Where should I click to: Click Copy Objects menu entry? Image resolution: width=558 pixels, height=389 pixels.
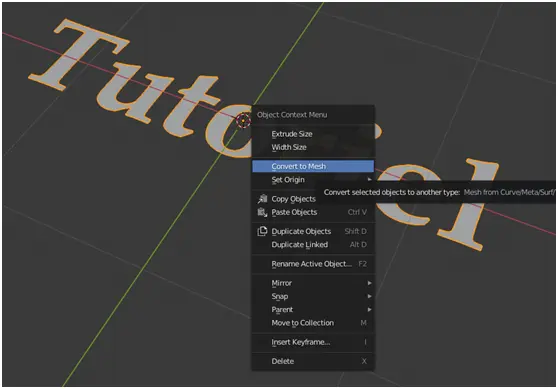tap(313, 199)
